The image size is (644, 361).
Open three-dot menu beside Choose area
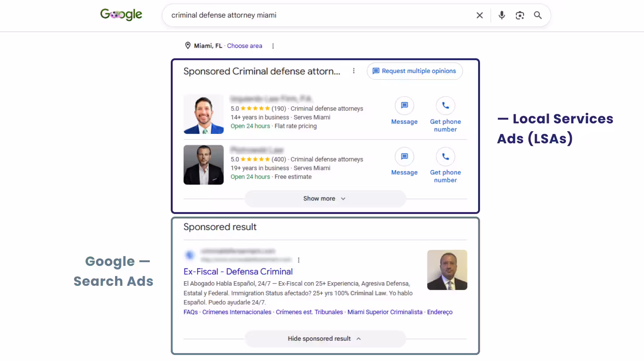click(273, 46)
